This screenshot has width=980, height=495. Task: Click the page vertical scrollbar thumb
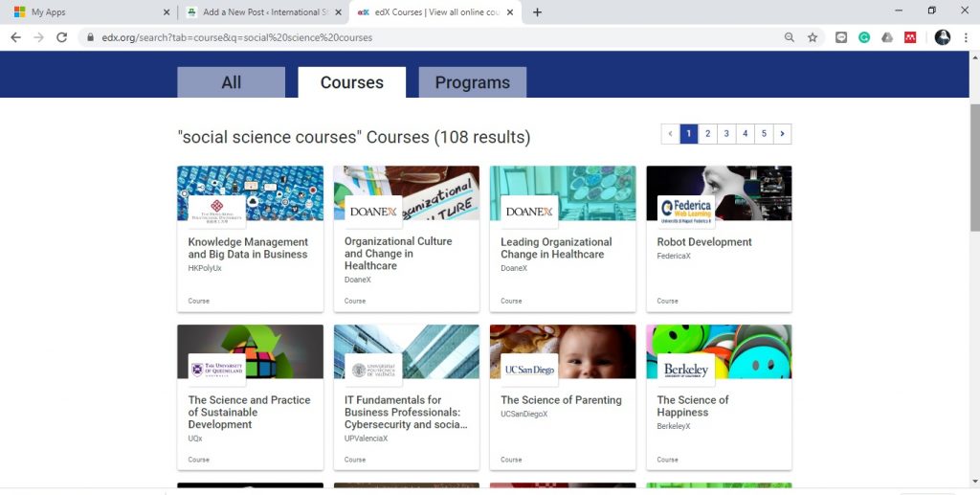[974, 168]
